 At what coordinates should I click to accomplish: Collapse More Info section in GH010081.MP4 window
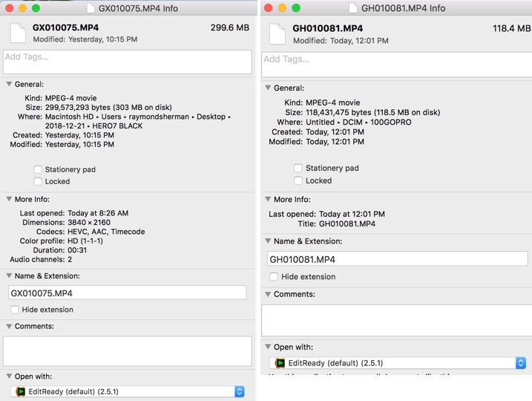point(268,199)
